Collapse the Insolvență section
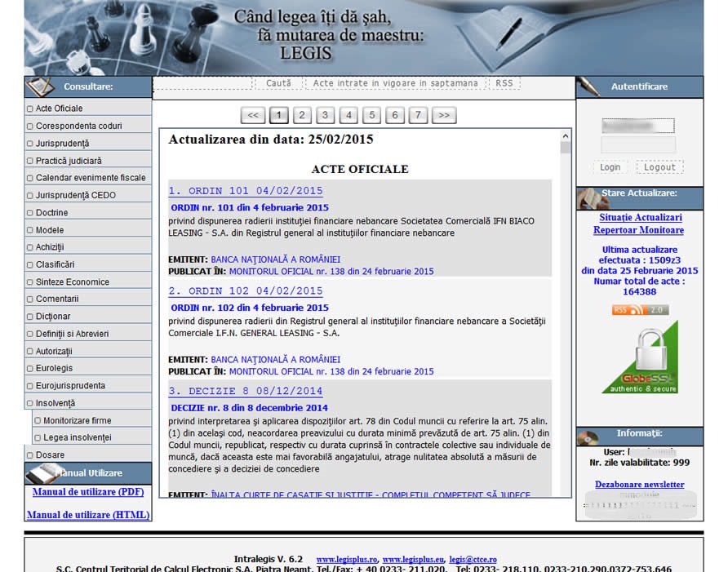Image resolution: width=728 pixels, height=572 pixels. coord(50,401)
